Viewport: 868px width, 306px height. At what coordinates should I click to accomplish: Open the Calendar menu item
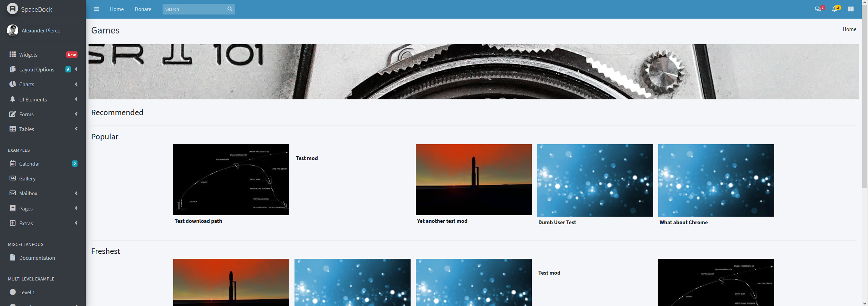[43, 164]
